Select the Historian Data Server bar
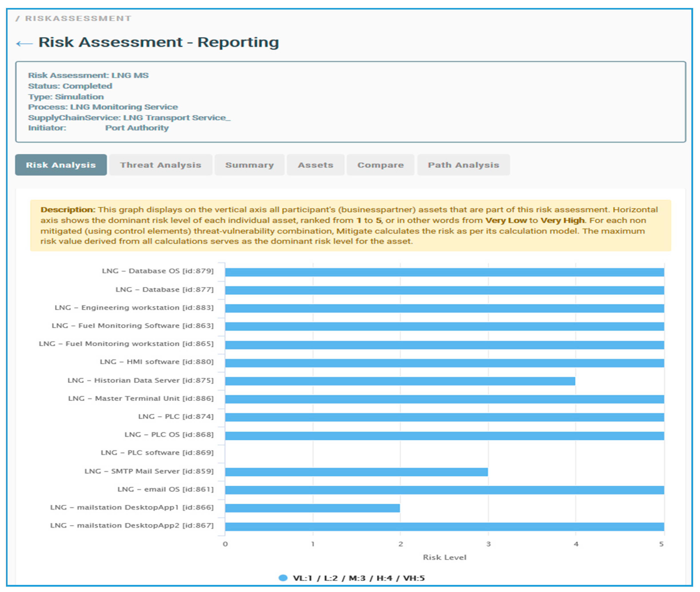The height and width of the screenshot is (592, 700). point(400,381)
